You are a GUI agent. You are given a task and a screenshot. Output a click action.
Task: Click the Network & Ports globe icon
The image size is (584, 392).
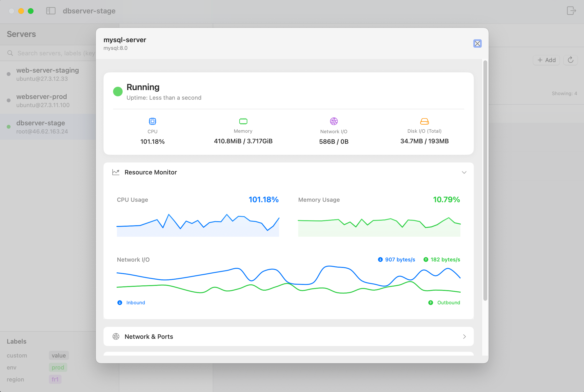tap(116, 336)
